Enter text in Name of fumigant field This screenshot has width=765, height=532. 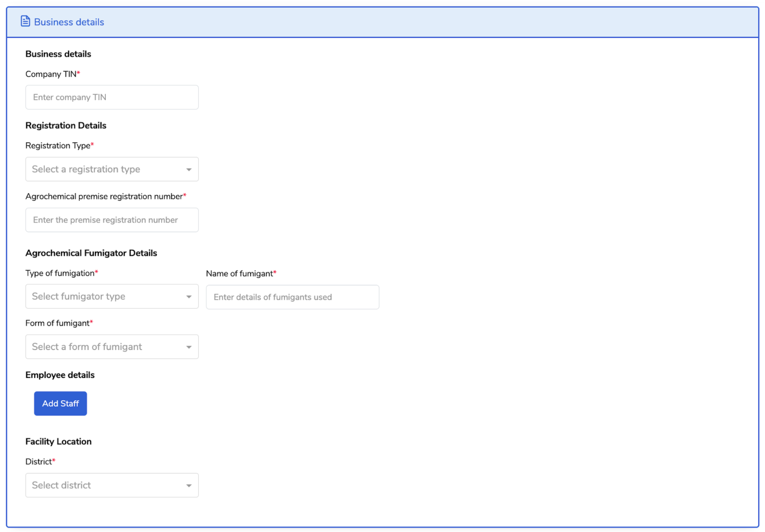pyautogui.click(x=292, y=297)
